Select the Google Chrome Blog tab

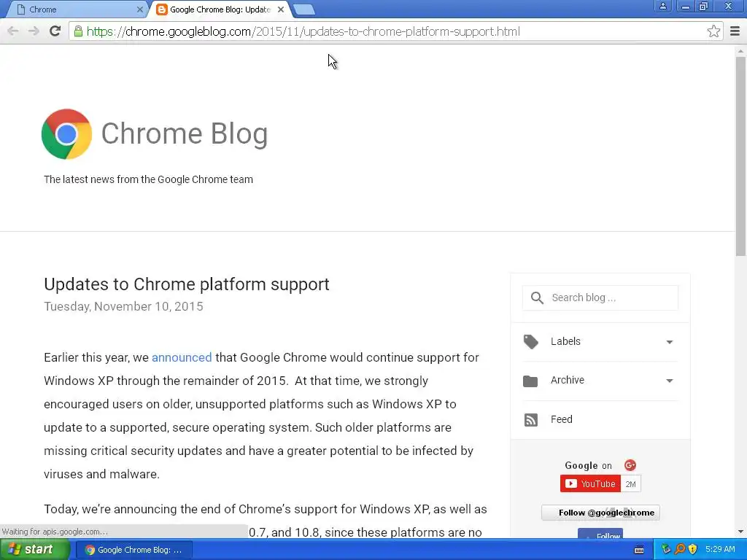tap(220, 9)
